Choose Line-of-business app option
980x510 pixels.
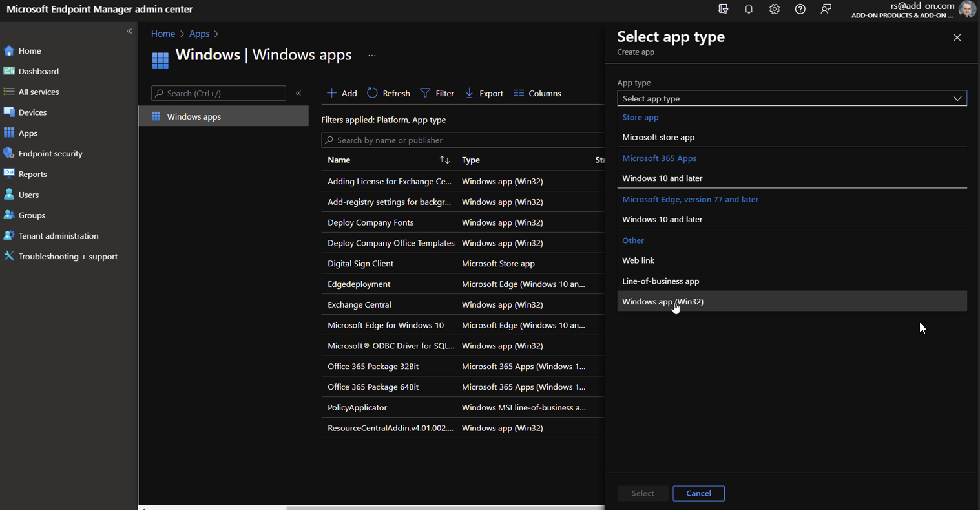pyautogui.click(x=792, y=281)
